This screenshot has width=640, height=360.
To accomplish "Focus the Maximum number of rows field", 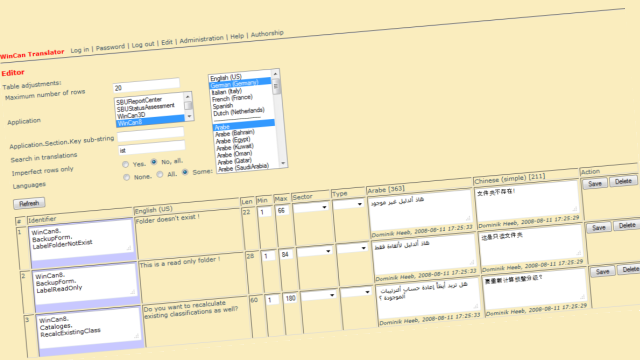I will 146,85.
